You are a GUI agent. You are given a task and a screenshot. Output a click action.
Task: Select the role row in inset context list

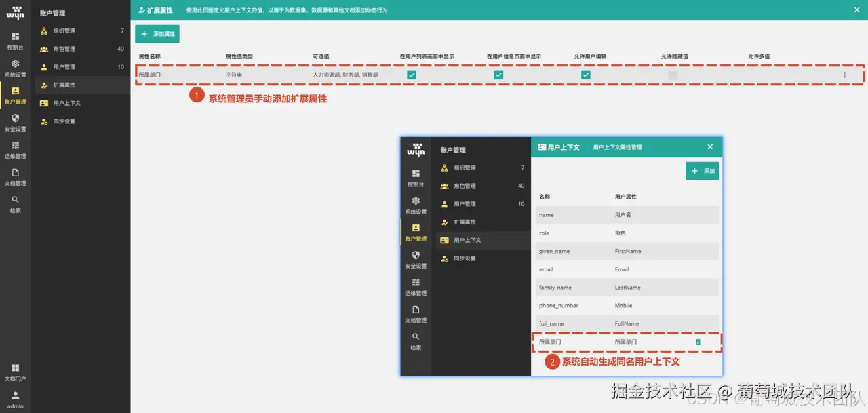pos(627,233)
